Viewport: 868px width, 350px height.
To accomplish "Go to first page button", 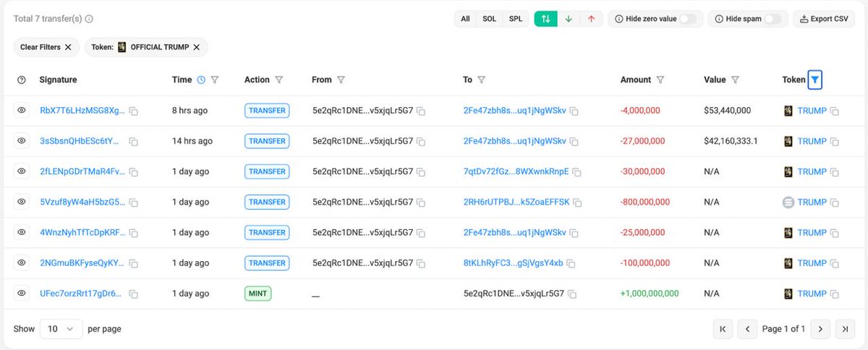I will (723, 329).
